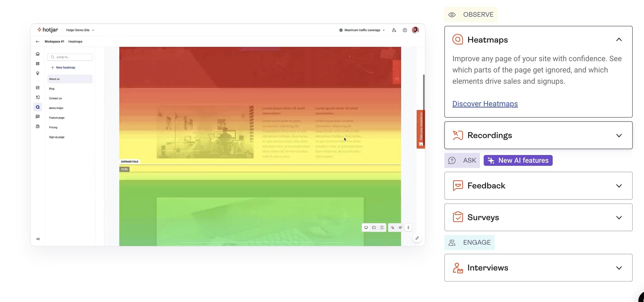The height and width of the screenshot is (302, 644).
Task: Click the invite user icon
Action: tap(394, 30)
